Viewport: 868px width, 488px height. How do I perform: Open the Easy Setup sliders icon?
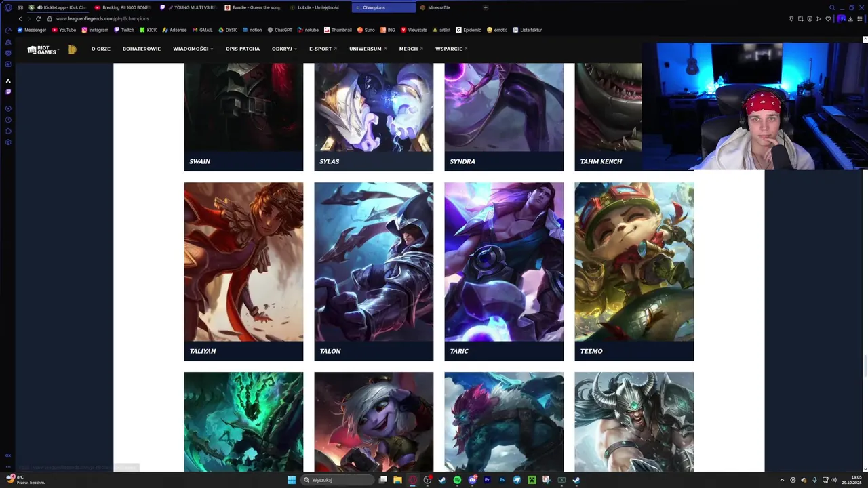pos(859,18)
